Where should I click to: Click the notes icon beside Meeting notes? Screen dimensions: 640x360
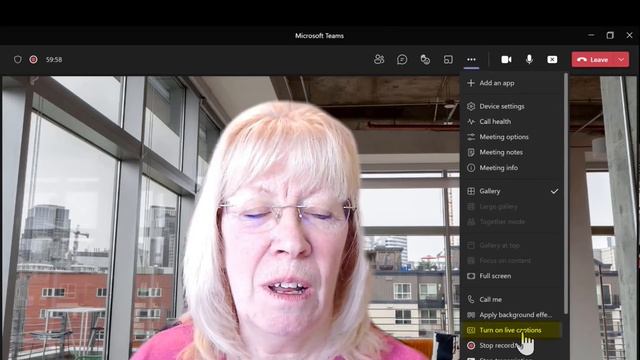[x=471, y=152]
